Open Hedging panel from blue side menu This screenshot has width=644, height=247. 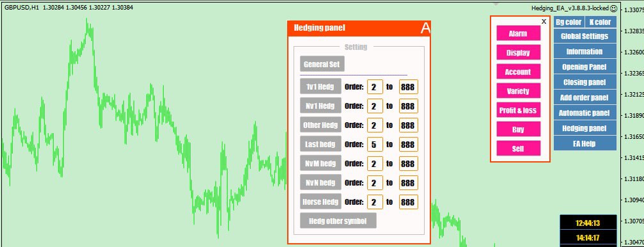click(x=585, y=128)
